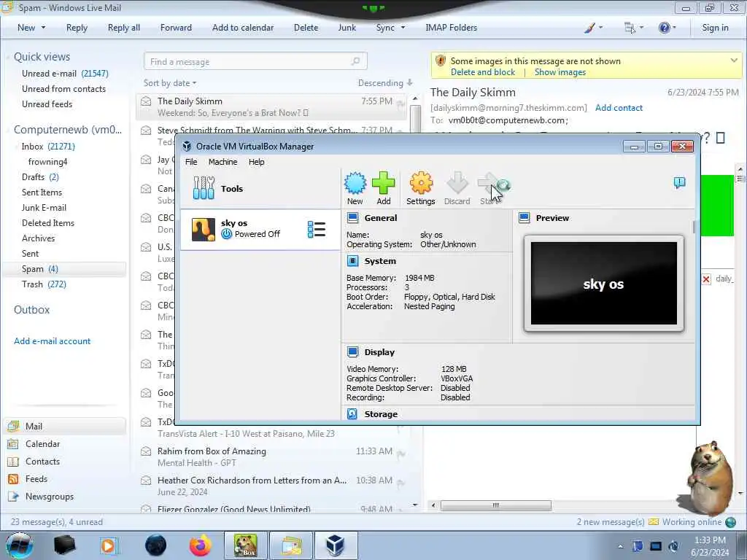Open the Help menu in VirtualBox

(256, 162)
